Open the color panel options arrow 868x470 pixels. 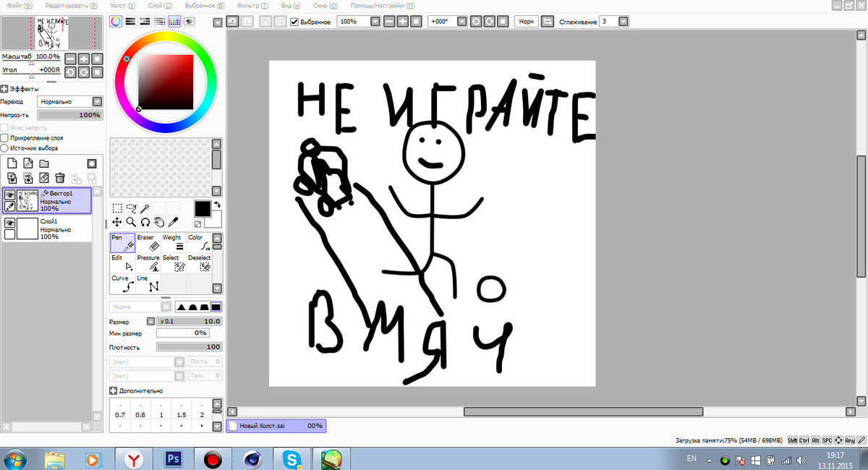click(x=218, y=22)
